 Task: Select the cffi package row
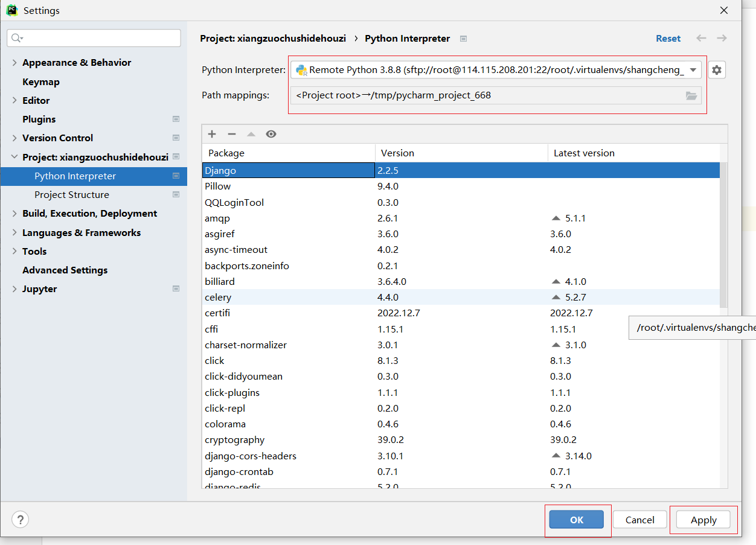click(461, 329)
